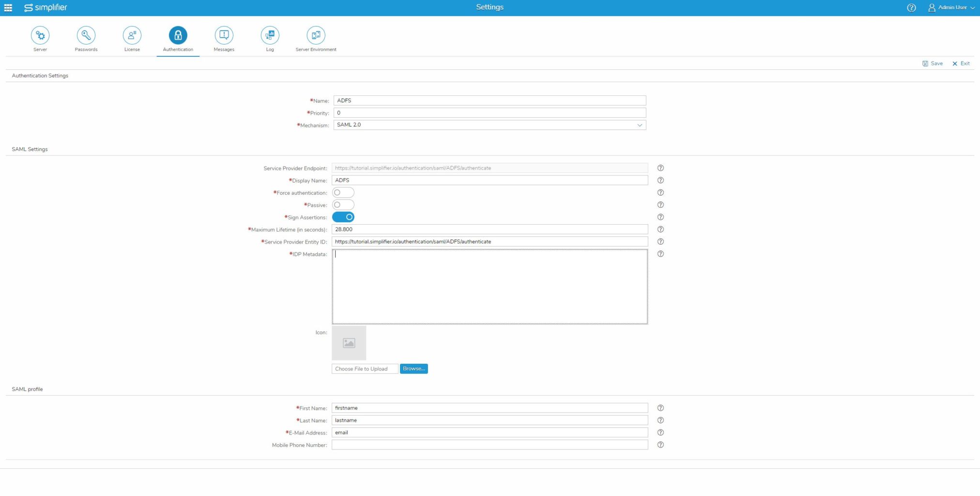The image size is (980, 496).
Task: Save the authentication settings
Action: [932, 63]
